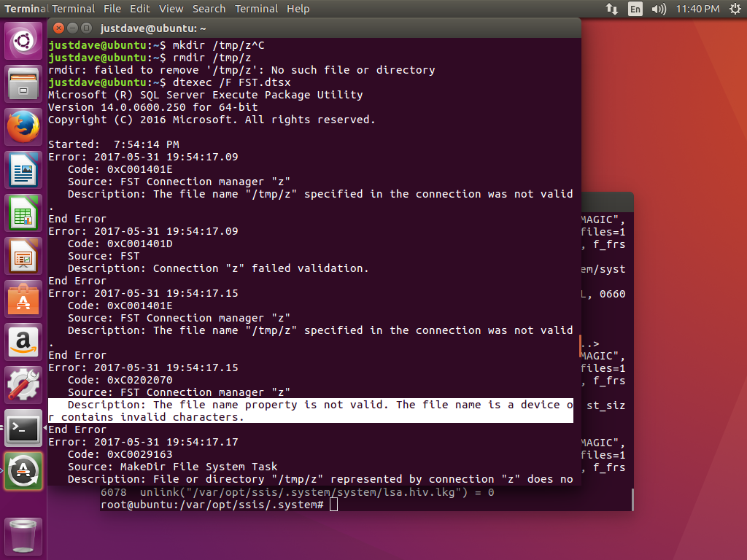
Task: Open LibreOffice Writer from launcher
Action: tap(23, 171)
